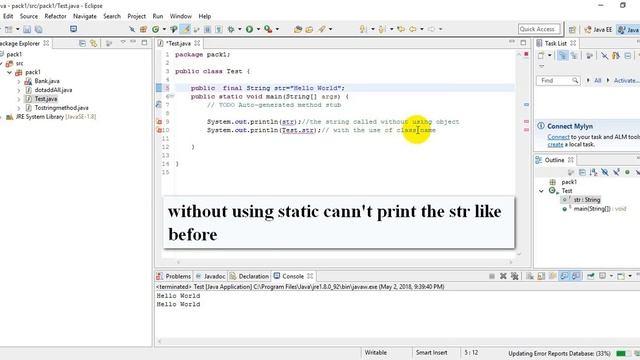Viewport: 640px width, 360px height.
Task: Click the Run Last Tool (external tools) icon
Action: 268,29
